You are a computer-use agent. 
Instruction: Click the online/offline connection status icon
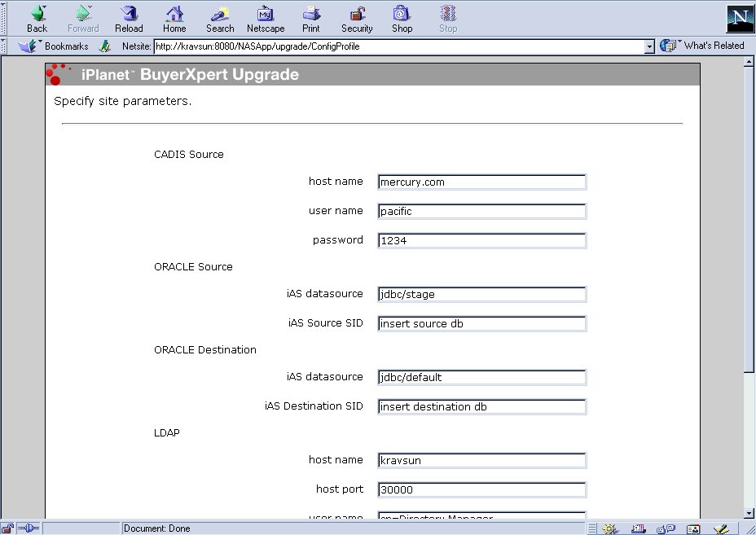click(x=29, y=528)
